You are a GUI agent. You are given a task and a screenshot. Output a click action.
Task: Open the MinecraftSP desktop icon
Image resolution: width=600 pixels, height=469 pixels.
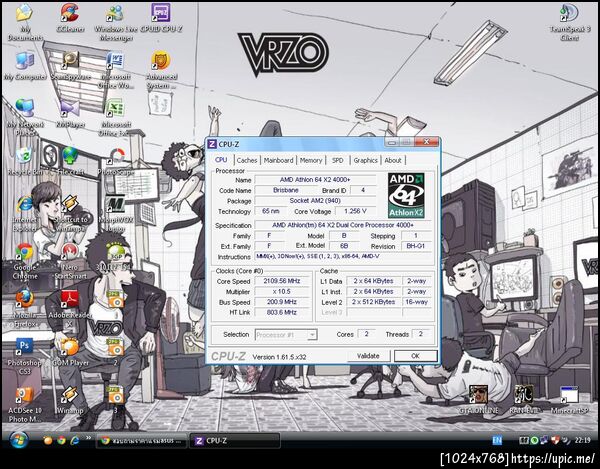[570, 399]
